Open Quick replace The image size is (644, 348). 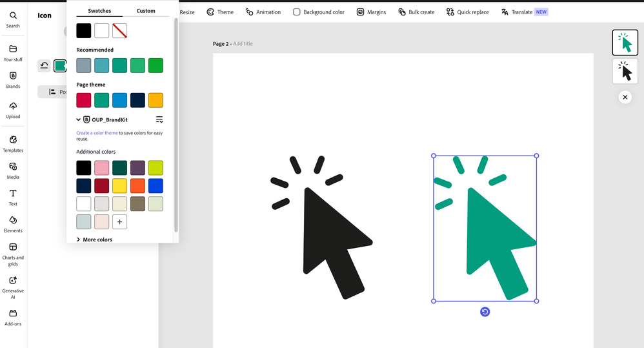point(467,12)
